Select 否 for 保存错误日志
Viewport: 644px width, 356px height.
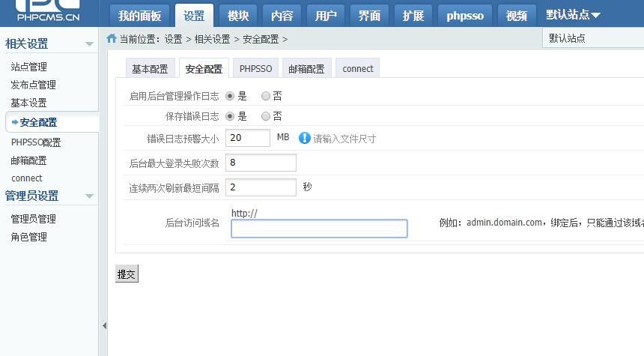(x=266, y=116)
